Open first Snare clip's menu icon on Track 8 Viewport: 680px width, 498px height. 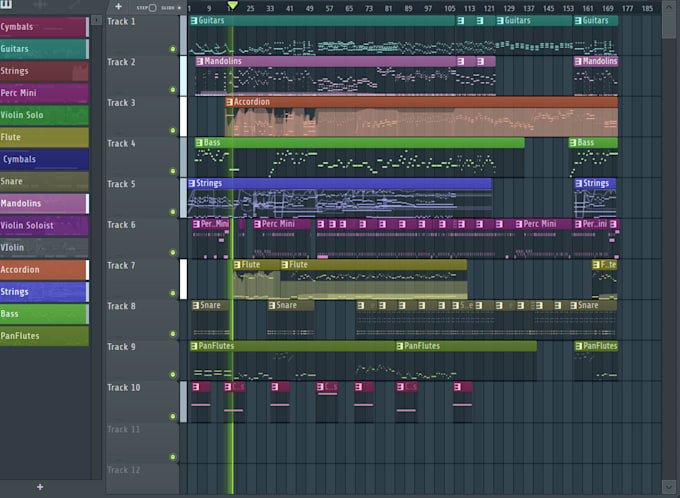click(196, 305)
